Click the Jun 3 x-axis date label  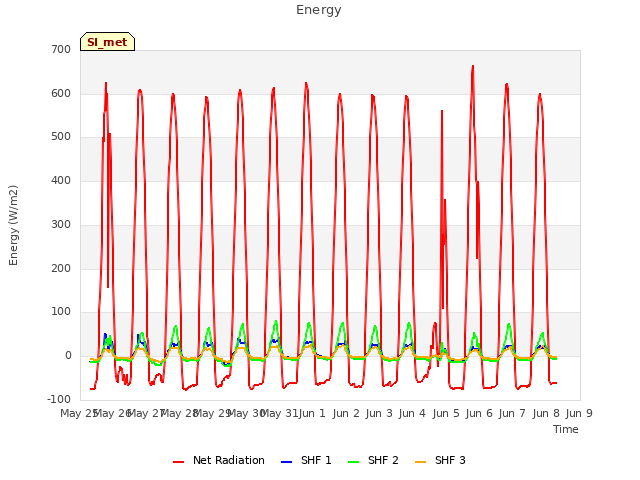[x=379, y=413]
